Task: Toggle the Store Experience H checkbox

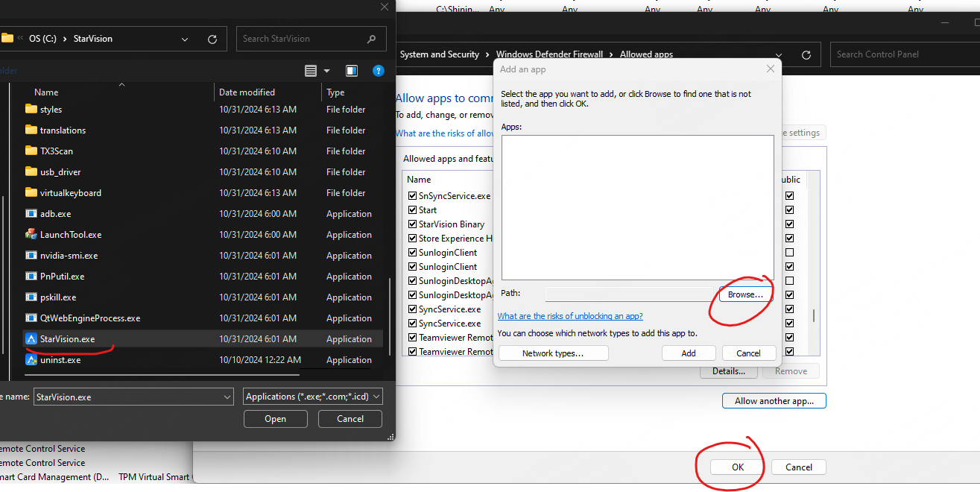Action: 412,239
